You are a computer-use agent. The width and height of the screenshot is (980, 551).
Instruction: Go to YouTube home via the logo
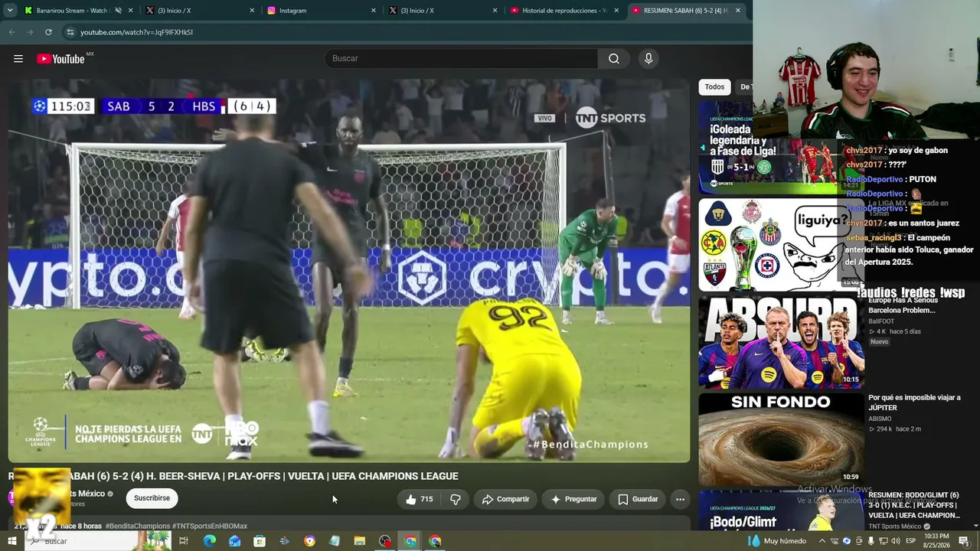pyautogui.click(x=60, y=59)
